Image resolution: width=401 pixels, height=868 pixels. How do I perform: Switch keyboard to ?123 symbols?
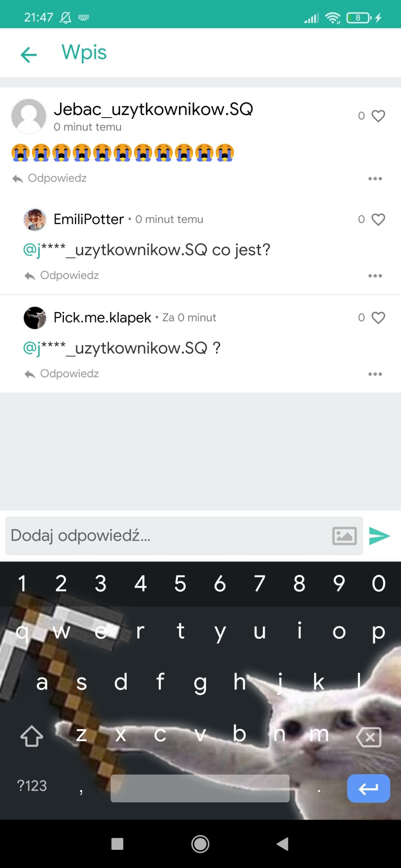[32, 786]
